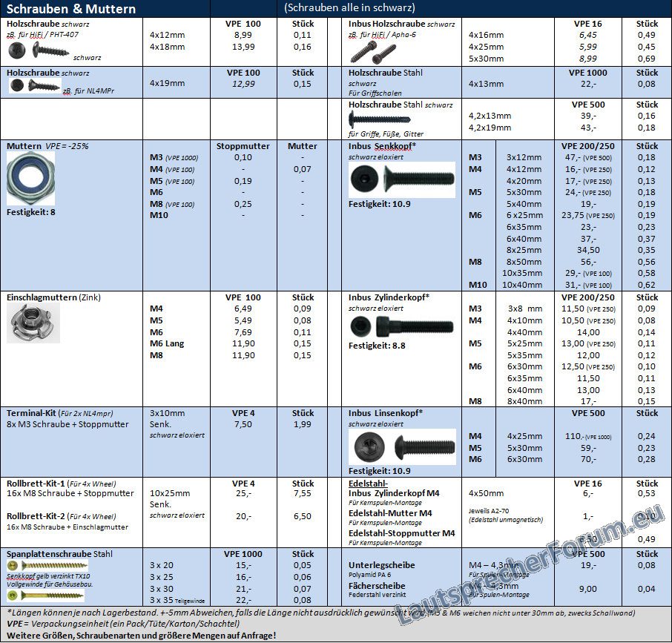Select the 'Jeweils A2-70' stainless note
This screenshot has height=643, width=672.
pyautogui.click(x=489, y=511)
